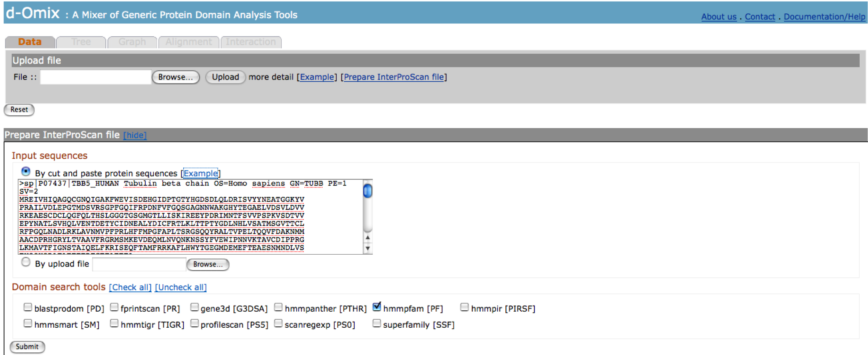
Task: Enable fprintscan [PR] checkbox
Action: [x=114, y=307]
